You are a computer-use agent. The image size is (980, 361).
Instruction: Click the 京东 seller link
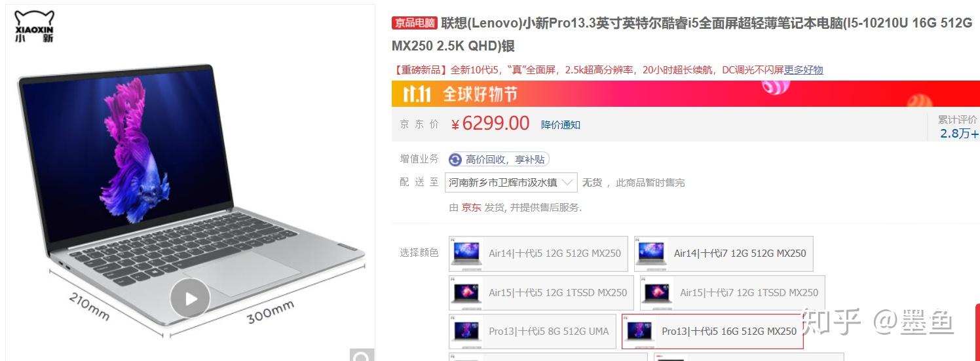tap(471, 207)
